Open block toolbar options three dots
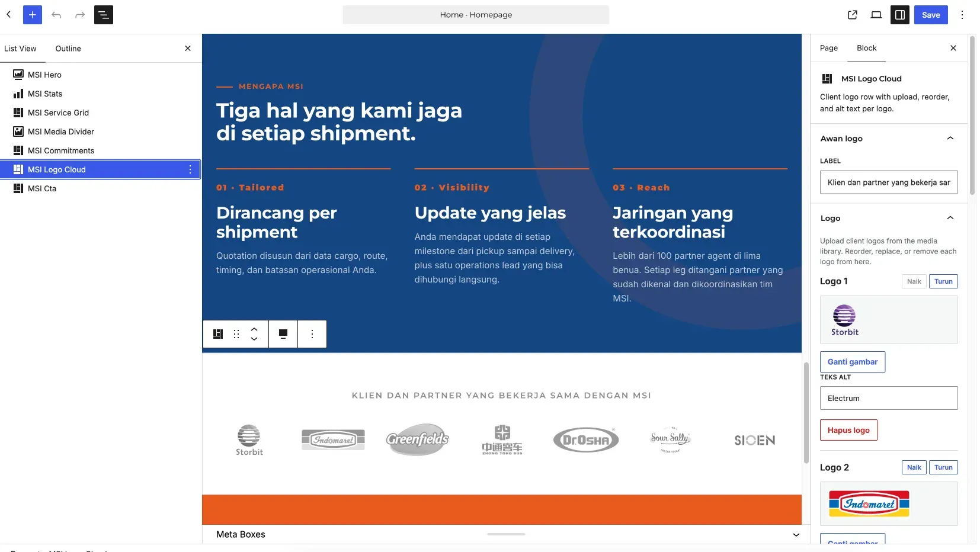980x552 pixels. point(312,334)
